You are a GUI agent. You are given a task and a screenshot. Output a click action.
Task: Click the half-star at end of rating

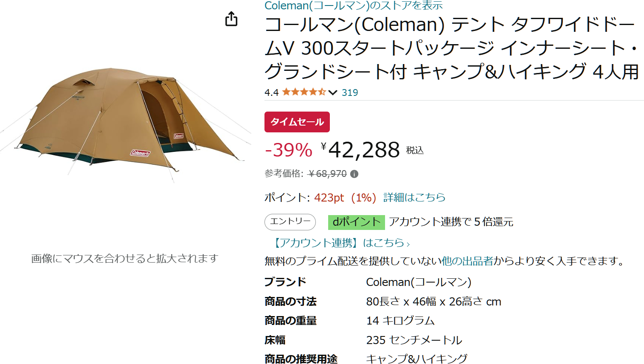click(x=322, y=92)
